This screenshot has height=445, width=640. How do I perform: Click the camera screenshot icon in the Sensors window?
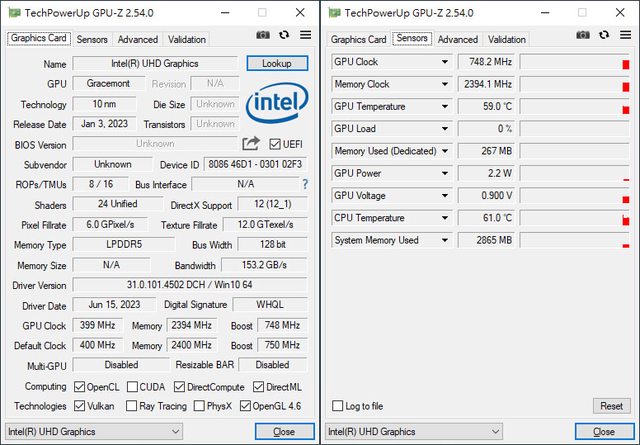(x=582, y=35)
